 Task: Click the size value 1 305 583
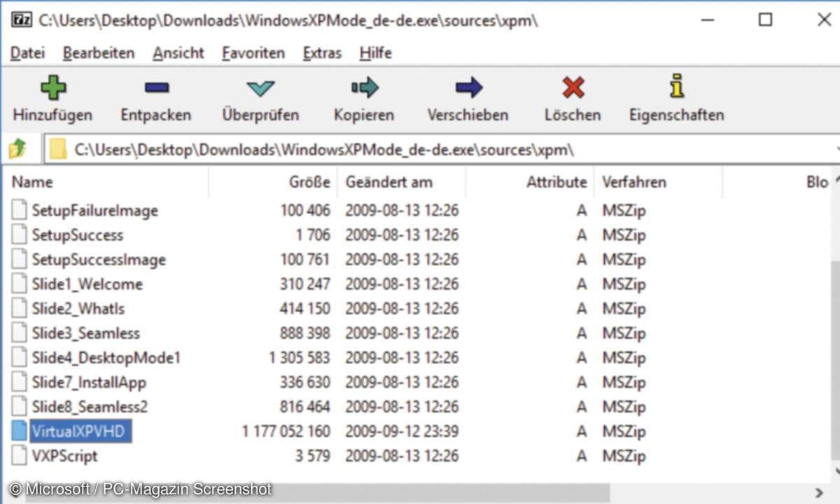coord(299,357)
